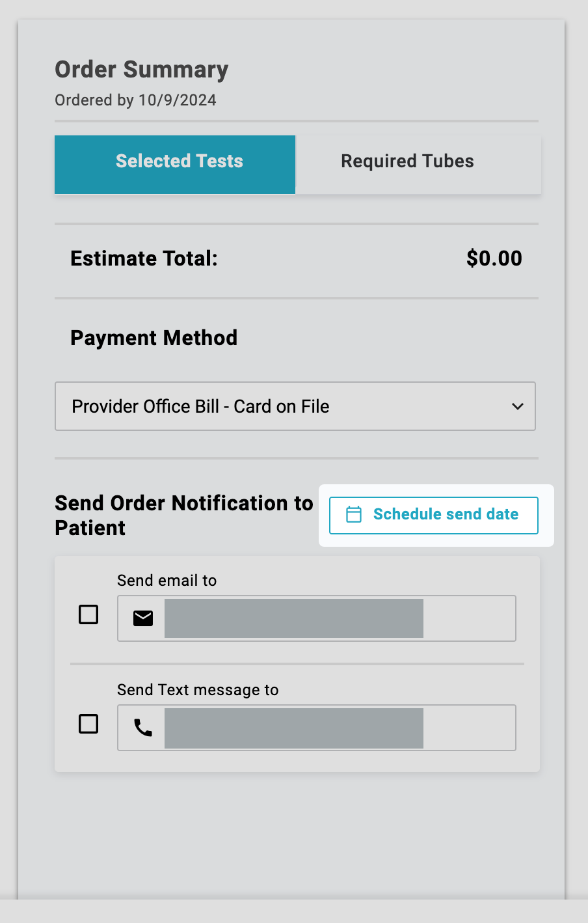Enable the Send email to checkbox
The image size is (588, 923).
[88, 614]
